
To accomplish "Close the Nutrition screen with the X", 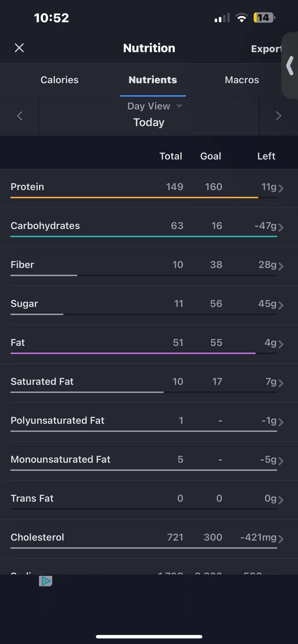I will coord(19,48).
